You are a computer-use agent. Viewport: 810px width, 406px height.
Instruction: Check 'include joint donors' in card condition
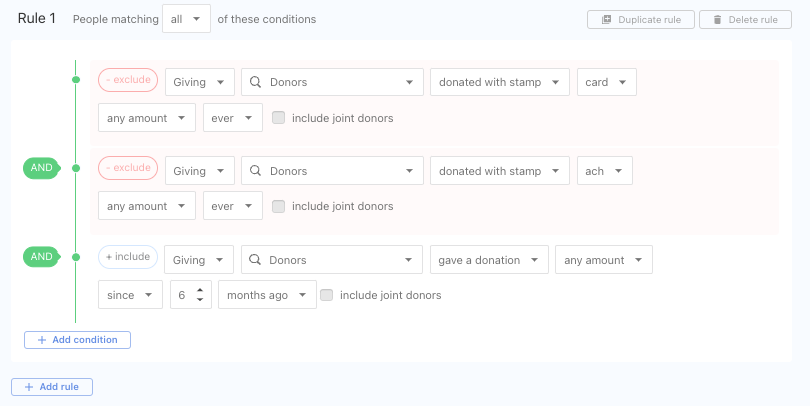coord(278,118)
